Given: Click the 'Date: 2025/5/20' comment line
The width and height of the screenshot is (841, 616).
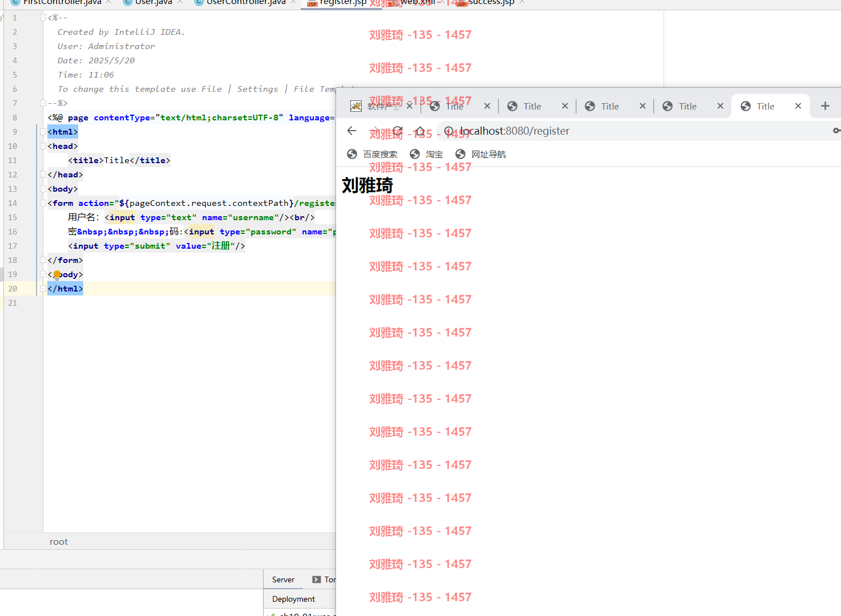Looking at the screenshot, I should click(x=96, y=60).
